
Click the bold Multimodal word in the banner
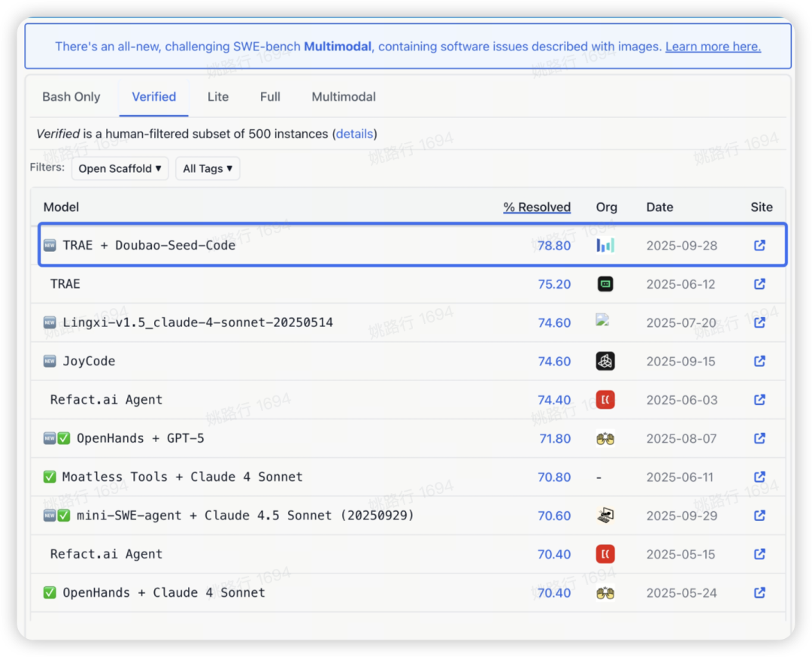point(337,47)
